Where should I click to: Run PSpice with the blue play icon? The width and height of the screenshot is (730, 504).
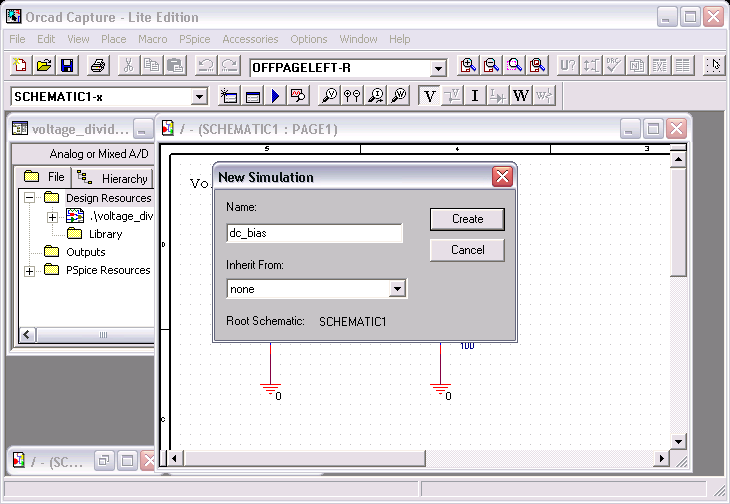pos(276,96)
